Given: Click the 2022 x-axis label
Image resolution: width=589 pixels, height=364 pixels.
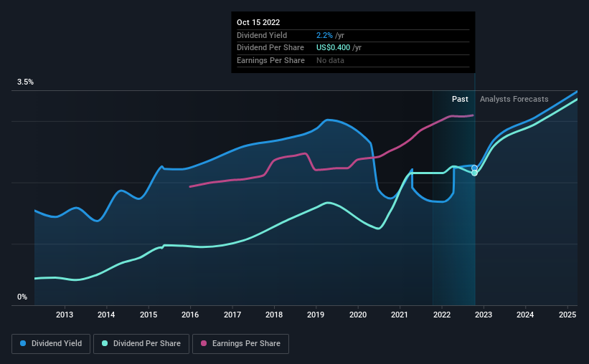Looking at the screenshot, I should tap(442, 315).
